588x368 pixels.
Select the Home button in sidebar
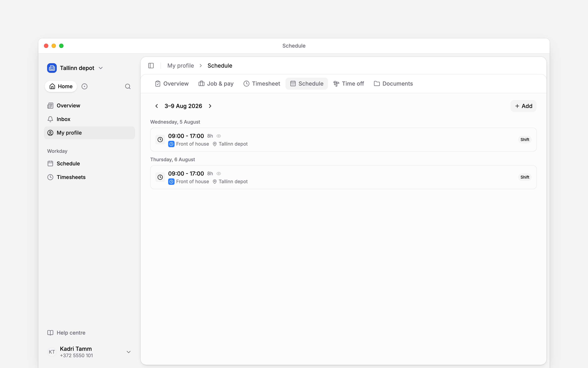pos(61,86)
